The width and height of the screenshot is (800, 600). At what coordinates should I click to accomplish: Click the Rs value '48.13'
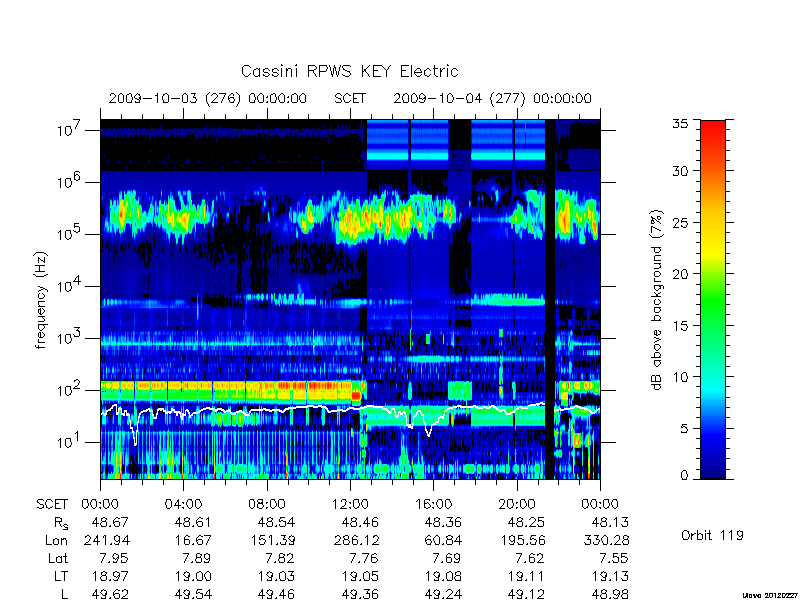[609, 522]
